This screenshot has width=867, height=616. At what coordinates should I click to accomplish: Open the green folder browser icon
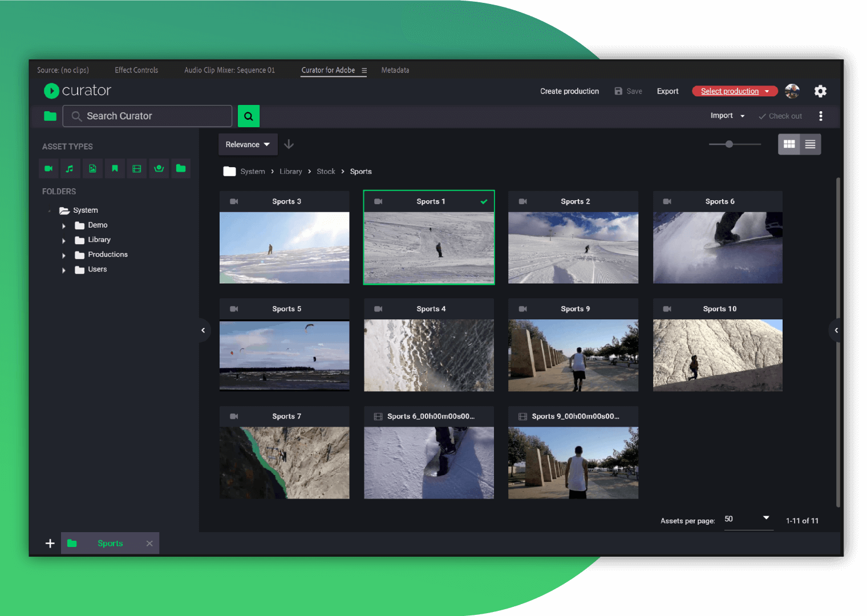coord(50,116)
